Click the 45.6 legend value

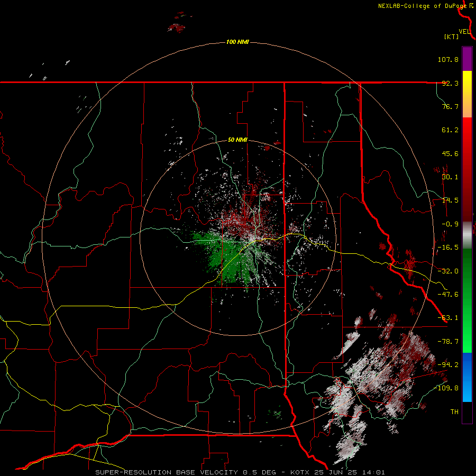point(450,153)
